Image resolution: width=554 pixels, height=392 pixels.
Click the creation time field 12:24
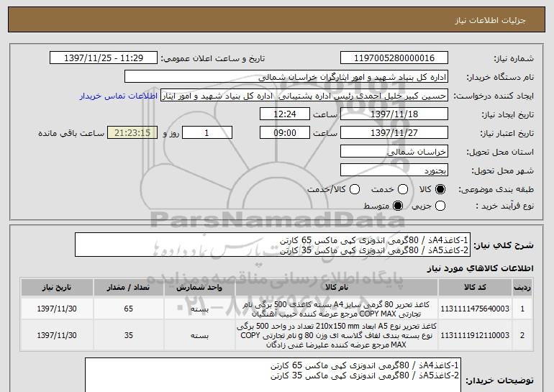pos(285,114)
